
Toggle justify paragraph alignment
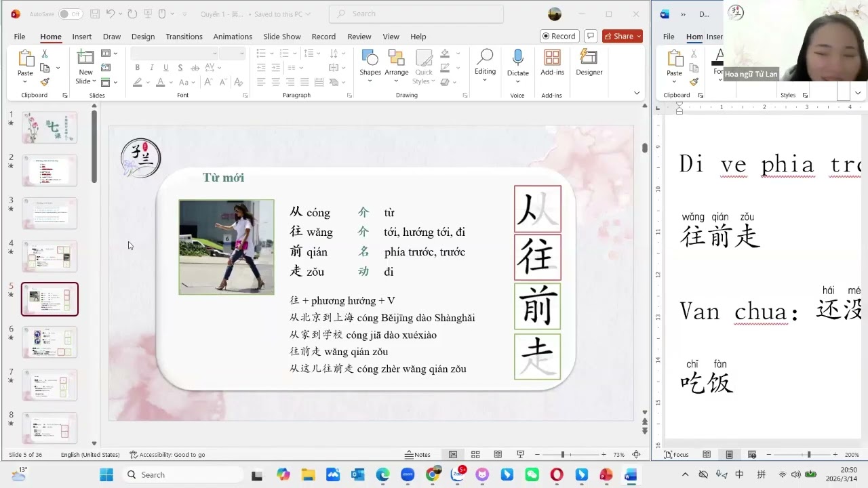pyautogui.click(x=304, y=82)
